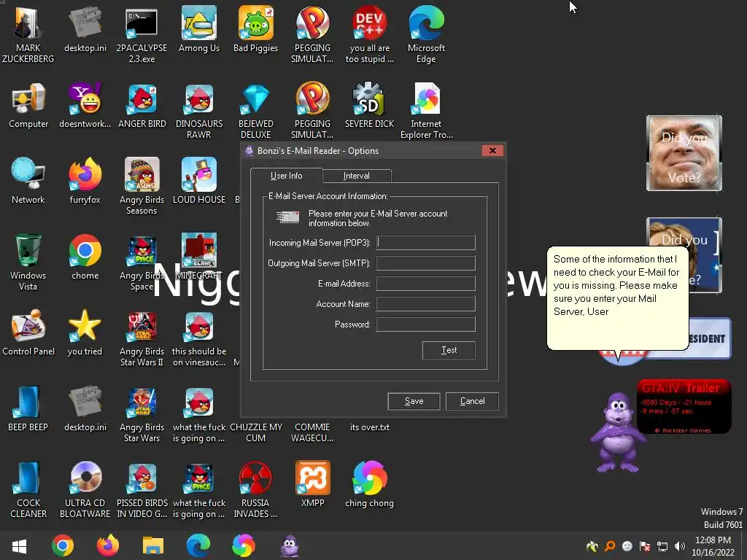
Task: Focus the Outgoing Mail Server (SMTP) field
Action: [425, 262]
